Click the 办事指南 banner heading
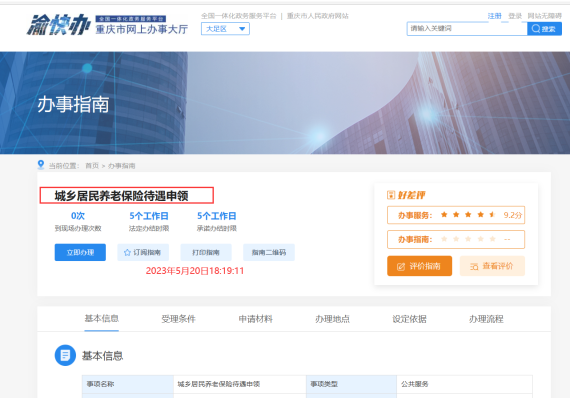The width and height of the screenshot is (571, 399). pyautogui.click(x=73, y=104)
